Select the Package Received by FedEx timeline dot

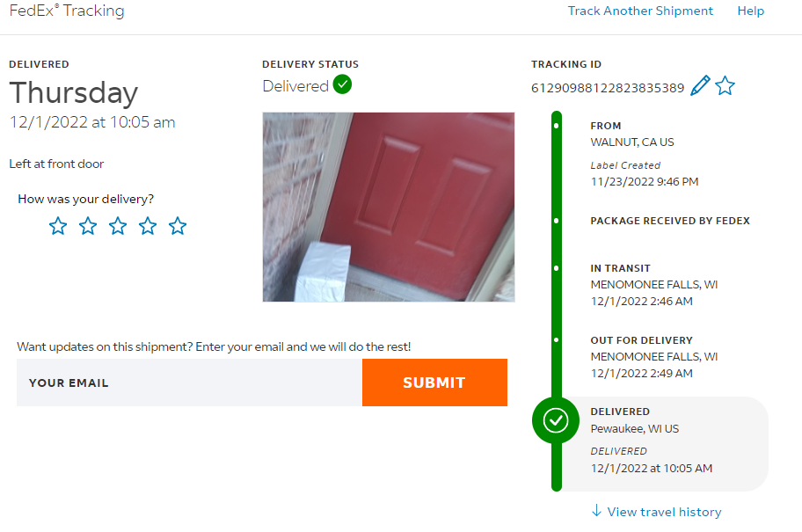point(556,221)
